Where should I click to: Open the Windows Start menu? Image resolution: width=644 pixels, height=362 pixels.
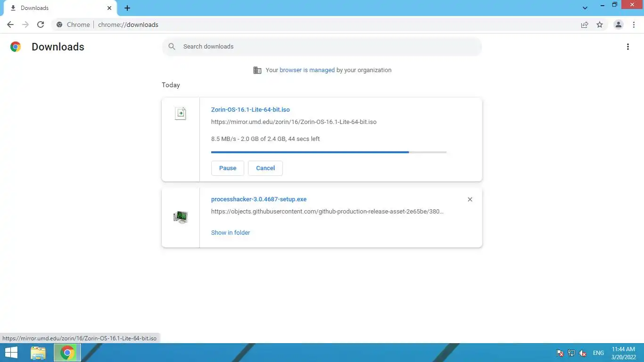(x=11, y=353)
